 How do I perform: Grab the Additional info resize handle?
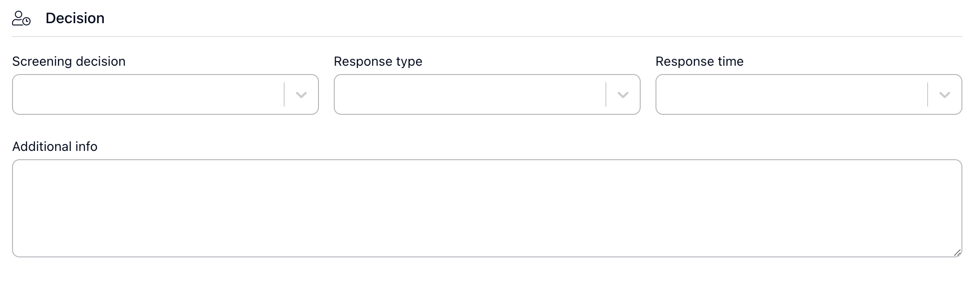tap(957, 252)
